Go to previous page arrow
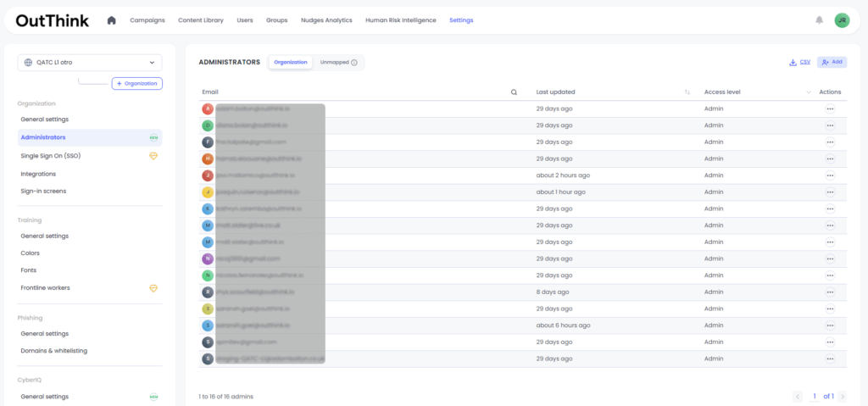The image size is (868, 406). pyautogui.click(x=798, y=397)
